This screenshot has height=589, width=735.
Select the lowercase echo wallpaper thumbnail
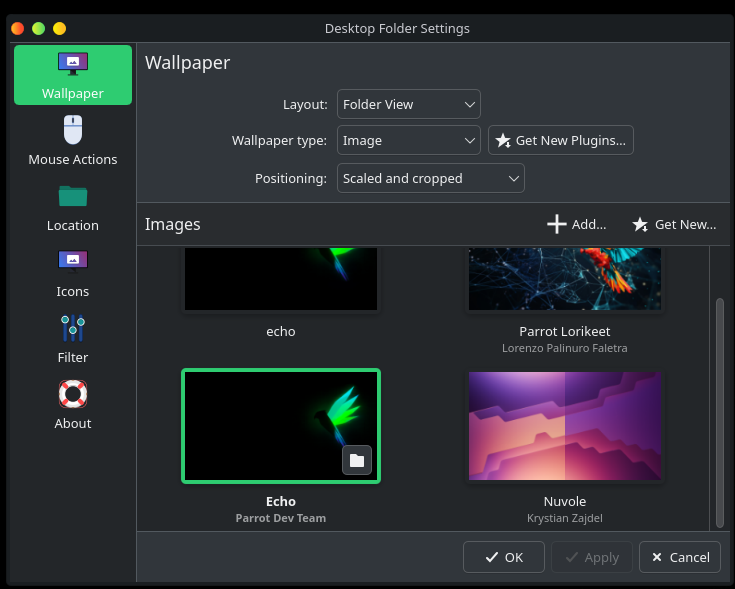[281, 280]
